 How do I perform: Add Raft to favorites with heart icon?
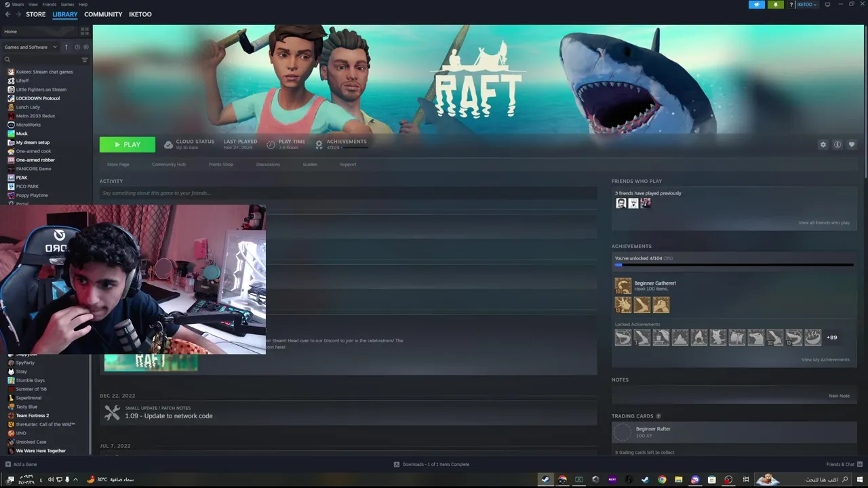pyautogui.click(x=852, y=144)
